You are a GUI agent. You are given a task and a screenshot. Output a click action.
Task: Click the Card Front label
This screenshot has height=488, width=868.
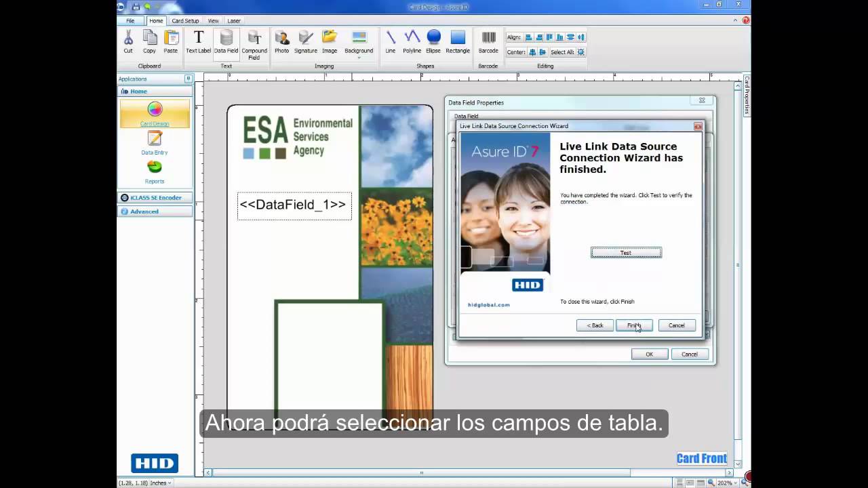pyautogui.click(x=702, y=458)
